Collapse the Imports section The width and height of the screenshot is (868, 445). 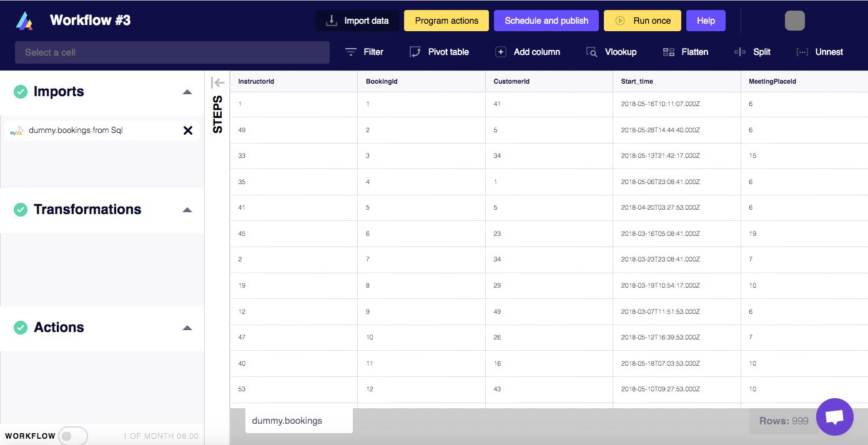(x=187, y=92)
